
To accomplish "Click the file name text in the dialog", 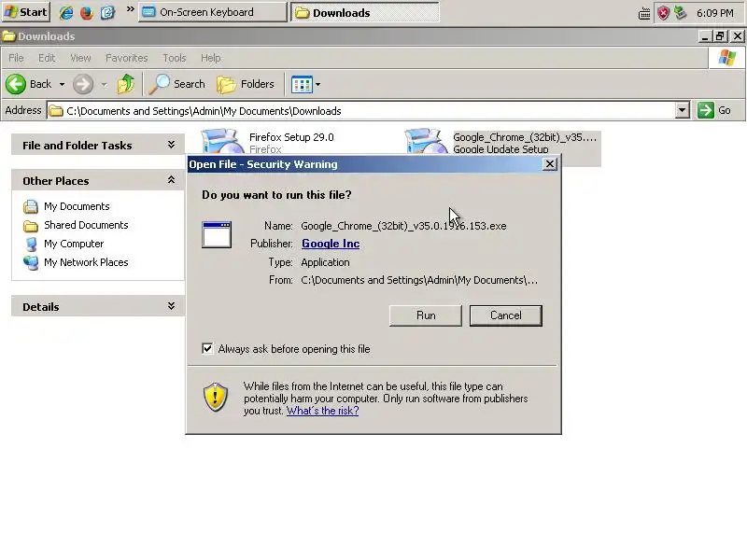I will pos(403,226).
